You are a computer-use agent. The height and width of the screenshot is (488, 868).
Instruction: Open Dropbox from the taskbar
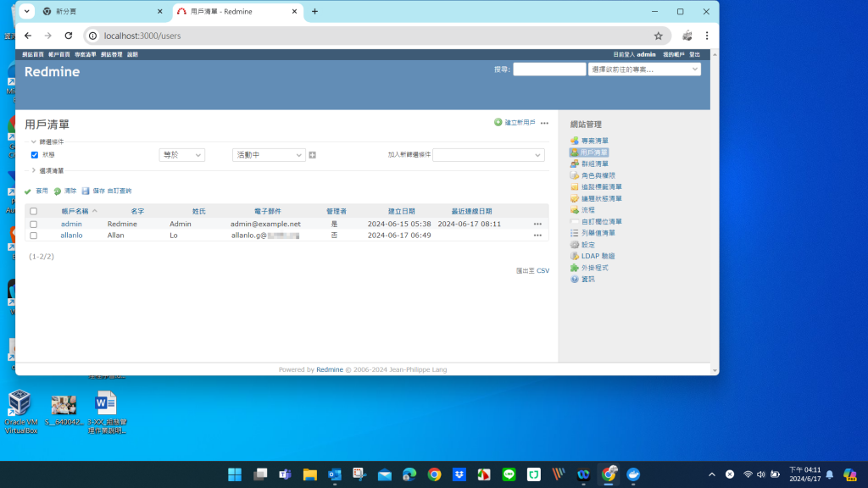(x=459, y=474)
